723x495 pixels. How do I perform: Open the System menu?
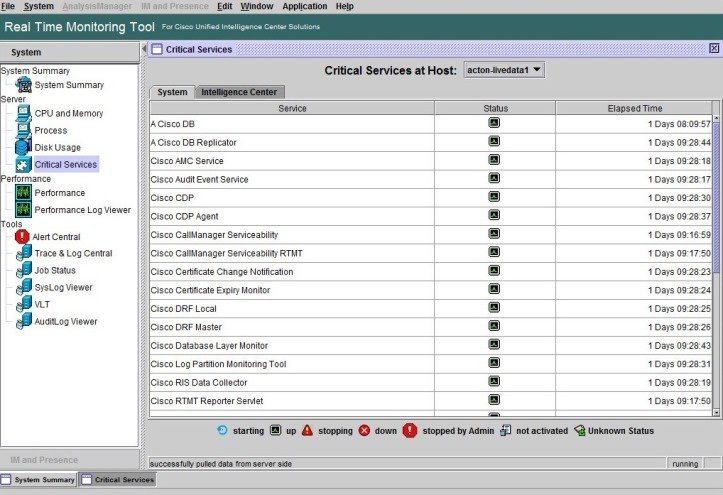click(39, 6)
